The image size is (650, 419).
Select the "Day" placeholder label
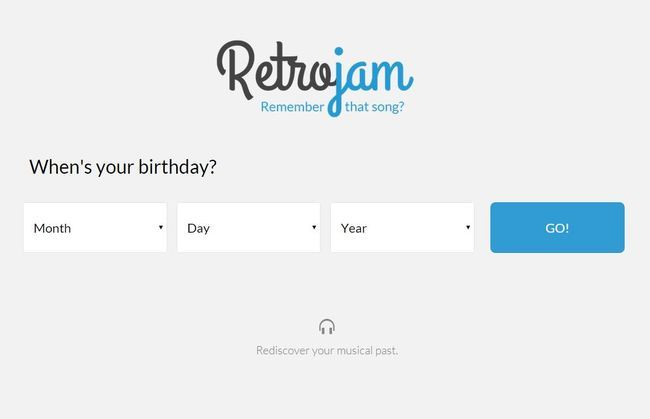[x=199, y=228]
